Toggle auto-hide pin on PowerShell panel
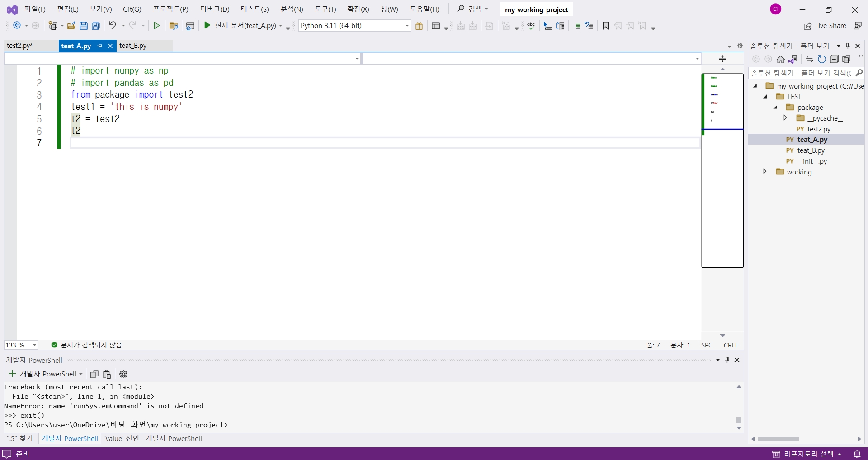Screen dimensions: 868x460 727,360
